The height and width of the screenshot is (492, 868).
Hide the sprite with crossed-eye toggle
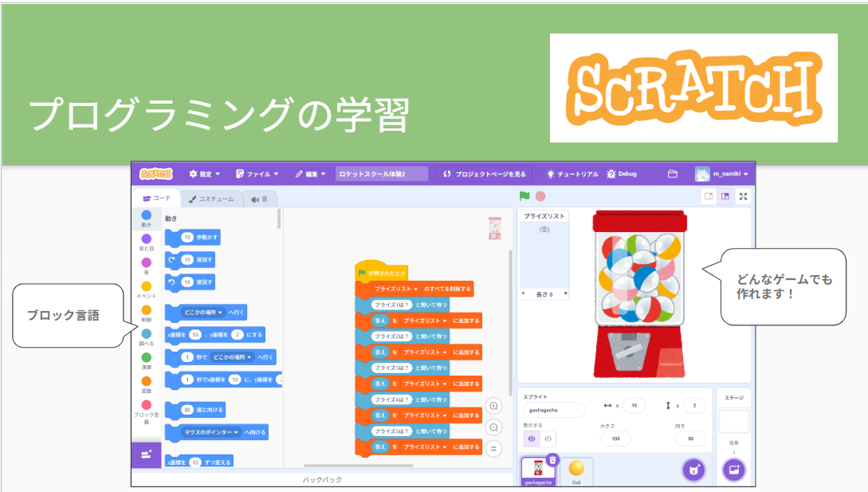[548, 439]
